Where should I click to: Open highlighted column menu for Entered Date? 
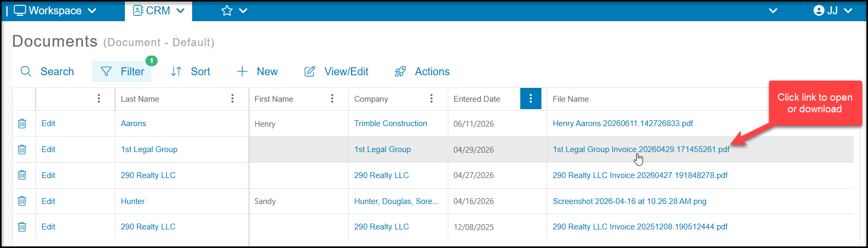[531, 99]
